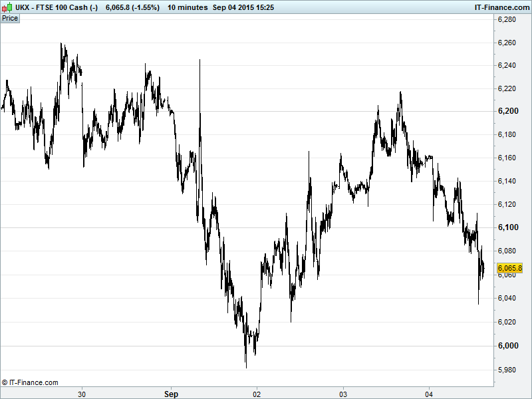The width and height of the screenshot is (532, 399).
Task: Click the © IT-Finance.com copyright text
Action: pyautogui.click(x=30, y=382)
